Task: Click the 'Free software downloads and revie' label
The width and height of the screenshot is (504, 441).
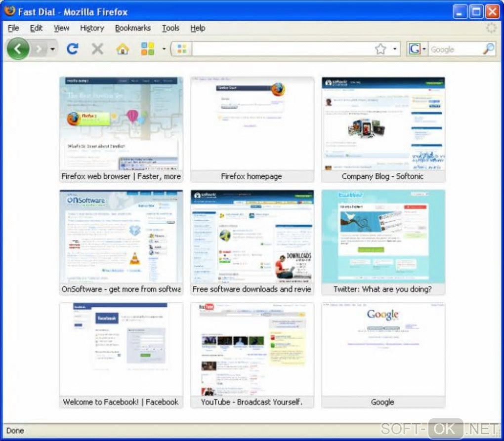Action: (x=252, y=289)
